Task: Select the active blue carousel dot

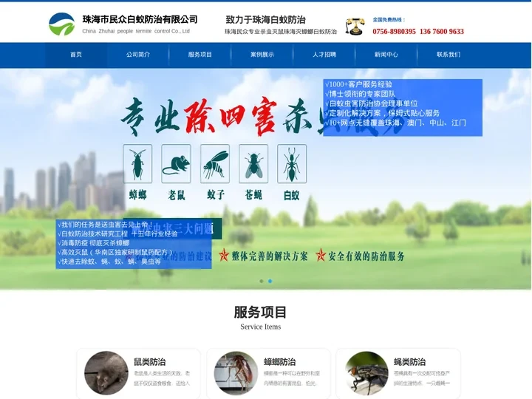Action: pos(270,282)
